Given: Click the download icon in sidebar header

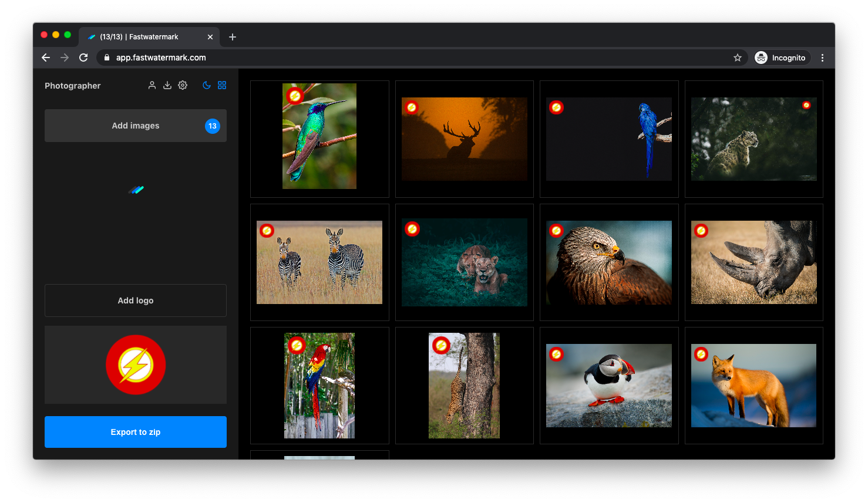Looking at the screenshot, I should click(167, 85).
